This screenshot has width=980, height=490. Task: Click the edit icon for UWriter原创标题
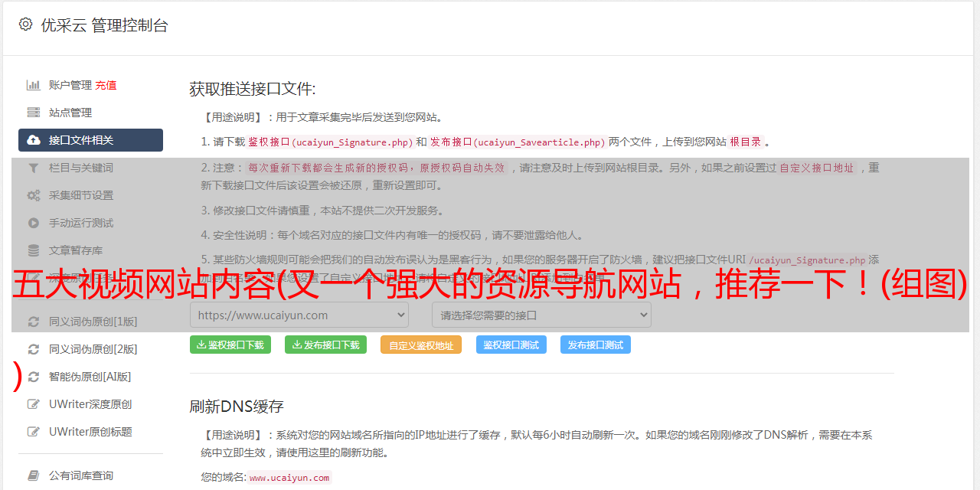[34, 432]
